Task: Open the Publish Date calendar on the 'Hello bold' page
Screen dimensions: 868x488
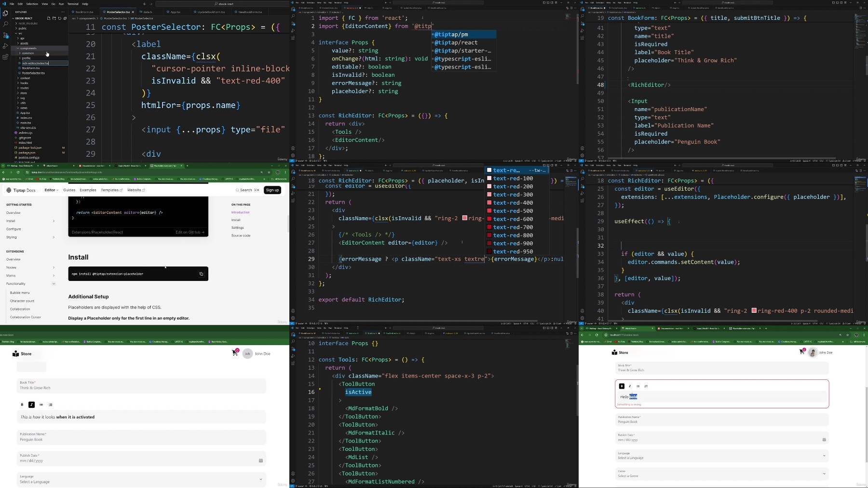Action: click(x=824, y=440)
